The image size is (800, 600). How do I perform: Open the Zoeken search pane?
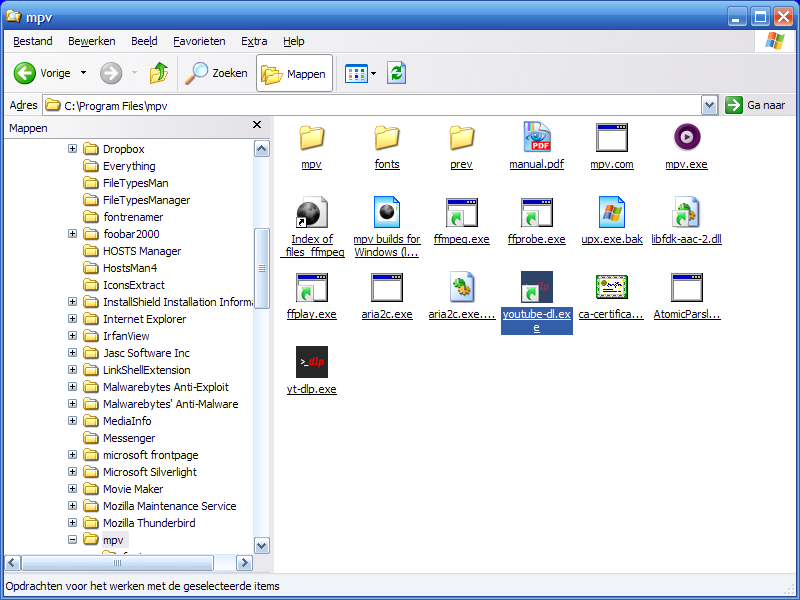216,73
